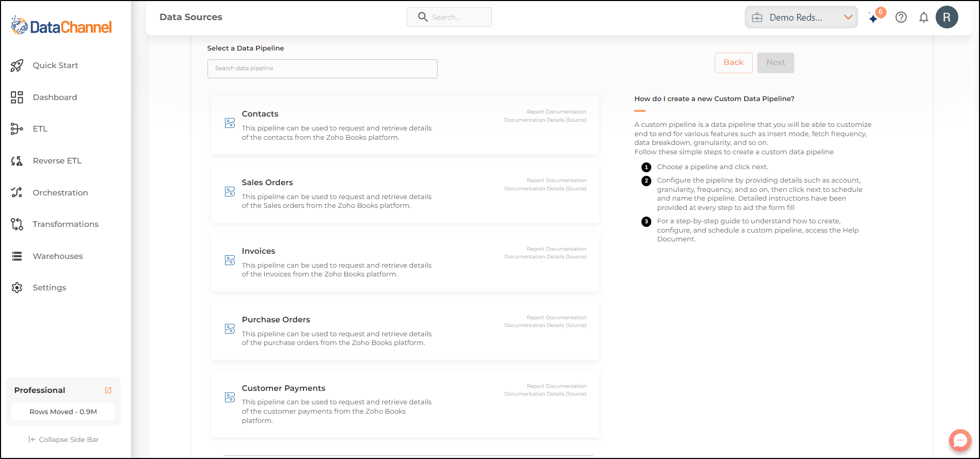Click the Customer Payments pipeline icon
Image resolution: width=980 pixels, height=459 pixels.
230,398
